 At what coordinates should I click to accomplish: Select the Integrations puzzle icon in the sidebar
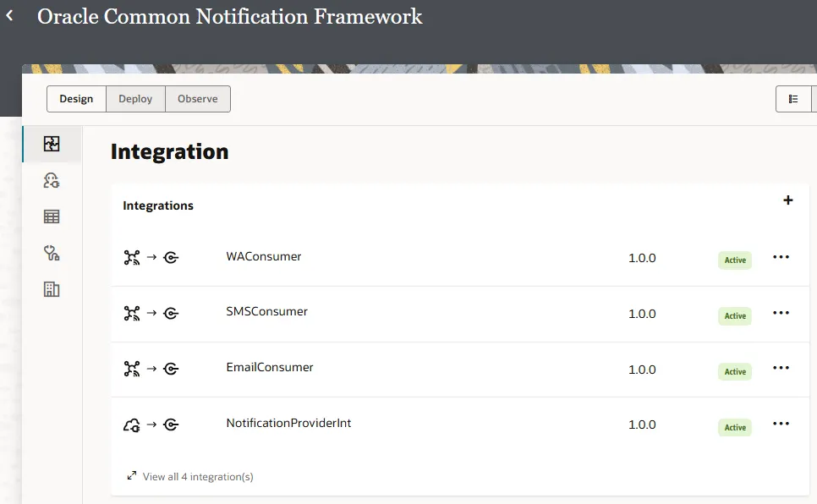pos(52,144)
